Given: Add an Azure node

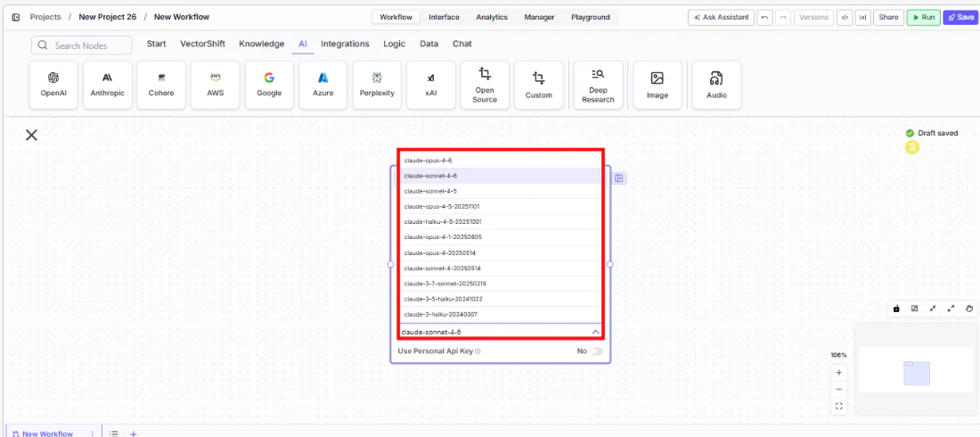Looking at the screenshot, I should pyautogui.click(x=323, y=85).
